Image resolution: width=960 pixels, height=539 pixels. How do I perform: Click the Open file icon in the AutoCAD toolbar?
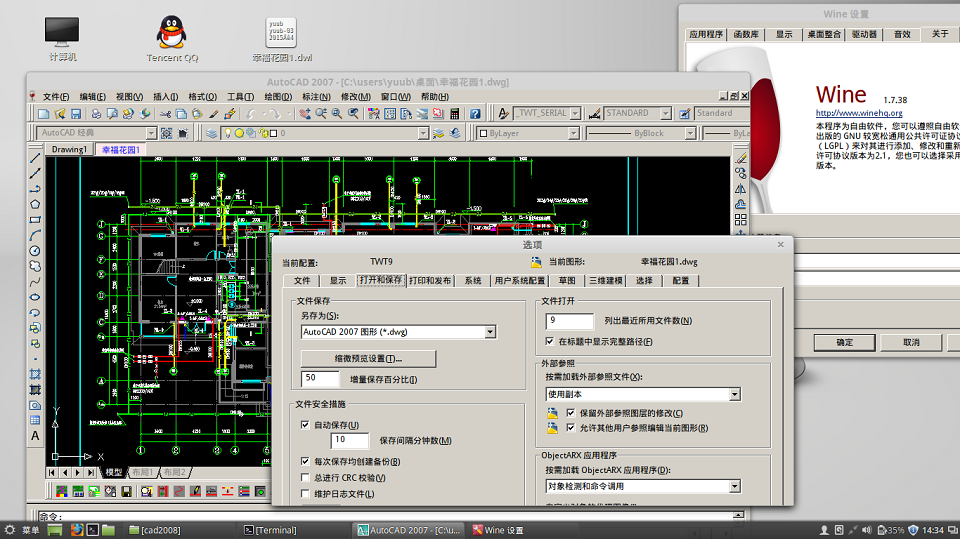(x=59, y=114)
